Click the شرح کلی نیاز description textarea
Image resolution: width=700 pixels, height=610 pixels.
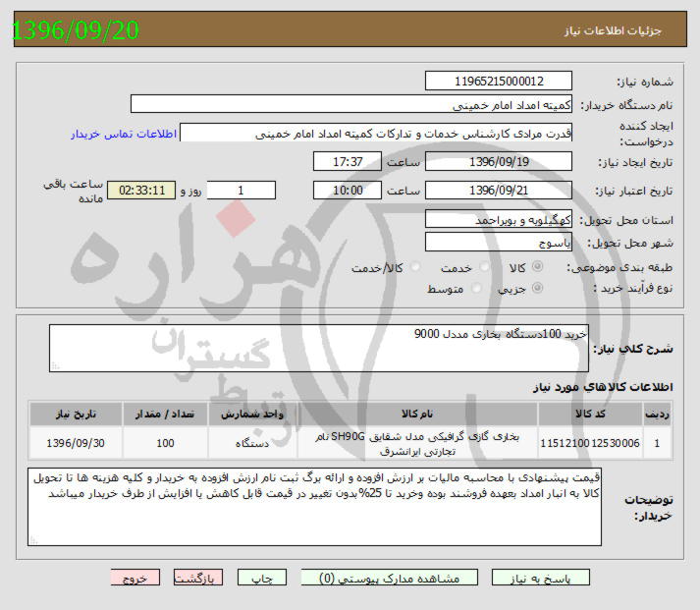(x=319, y=349)
